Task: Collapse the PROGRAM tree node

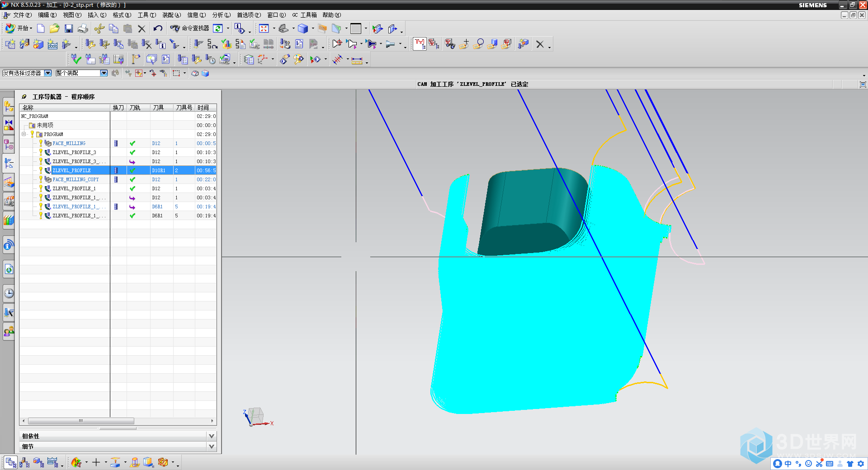Action: [24, 134]
